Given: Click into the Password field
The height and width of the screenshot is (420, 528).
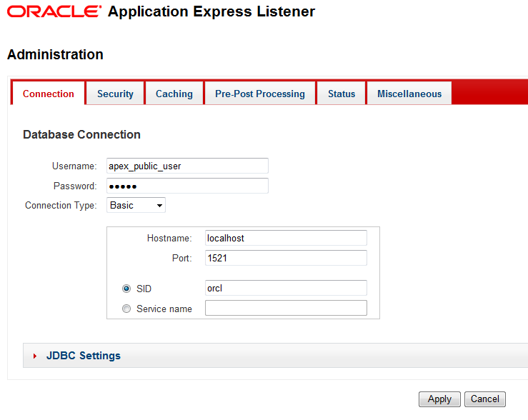Looking at the screenshot, I should 188,186.
